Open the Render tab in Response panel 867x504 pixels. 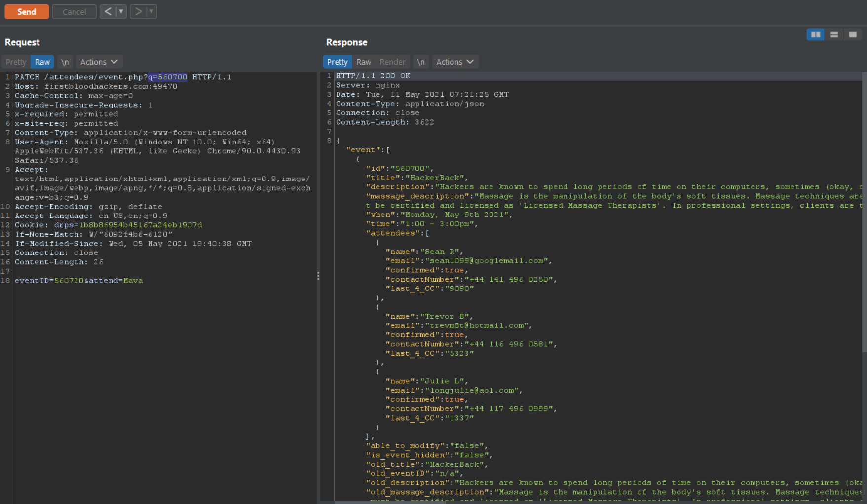(x=392, y=62)
